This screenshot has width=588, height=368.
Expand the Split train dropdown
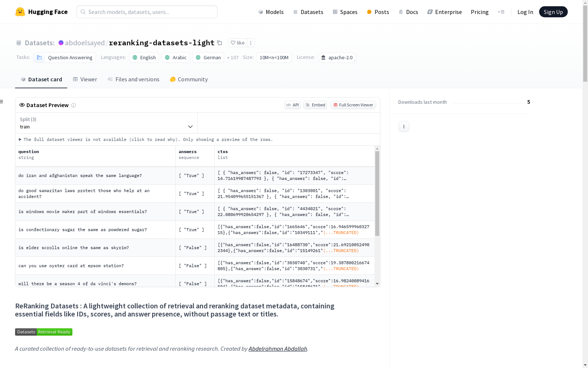click(x=107, y=123)
